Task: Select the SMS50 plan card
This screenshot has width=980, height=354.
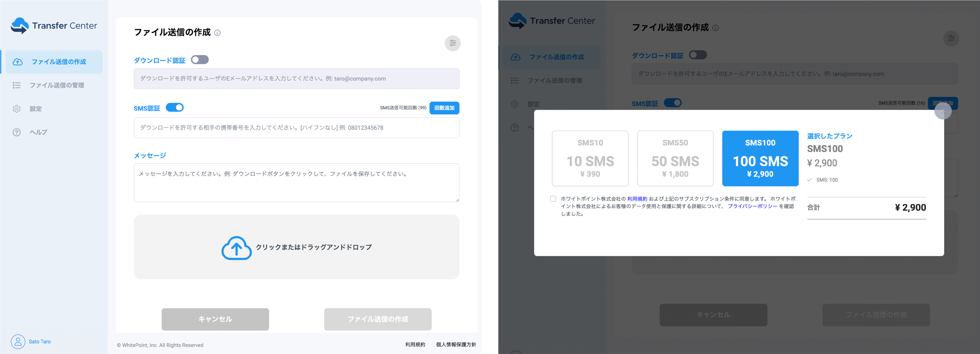Action: 675,158
